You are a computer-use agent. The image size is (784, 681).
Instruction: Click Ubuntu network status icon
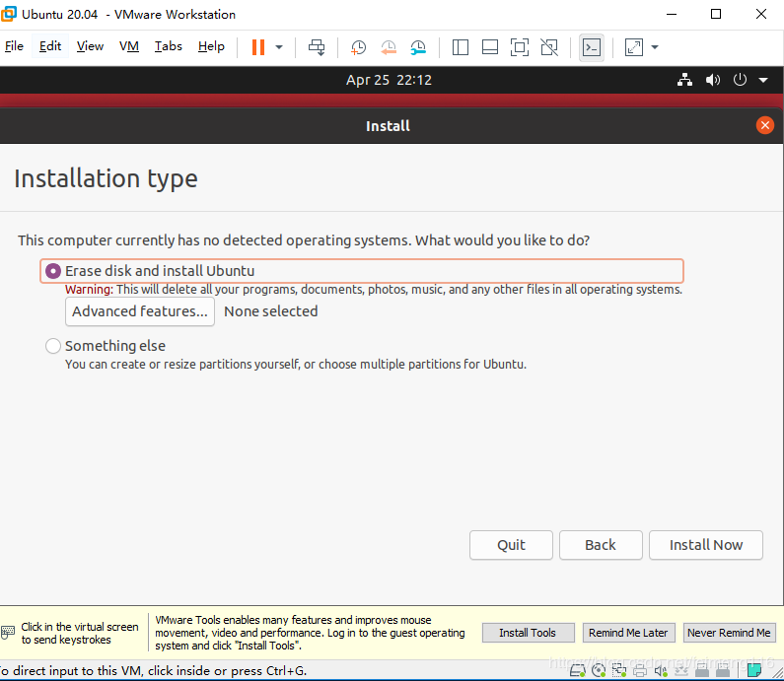[x=685, y=80]
